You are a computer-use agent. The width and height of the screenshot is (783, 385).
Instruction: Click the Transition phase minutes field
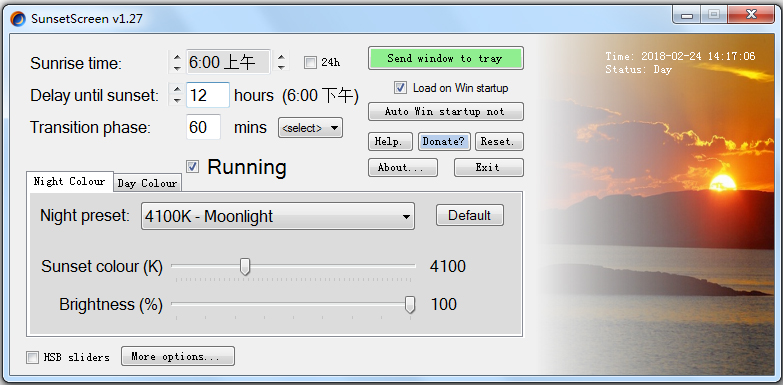click(x=203, y=127)
